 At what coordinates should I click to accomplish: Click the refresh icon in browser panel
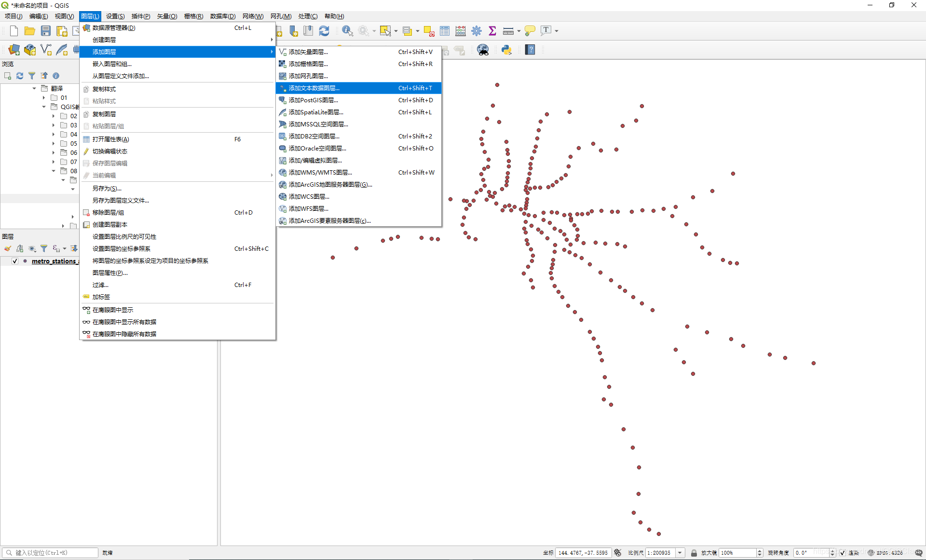(x=20, y=76)
